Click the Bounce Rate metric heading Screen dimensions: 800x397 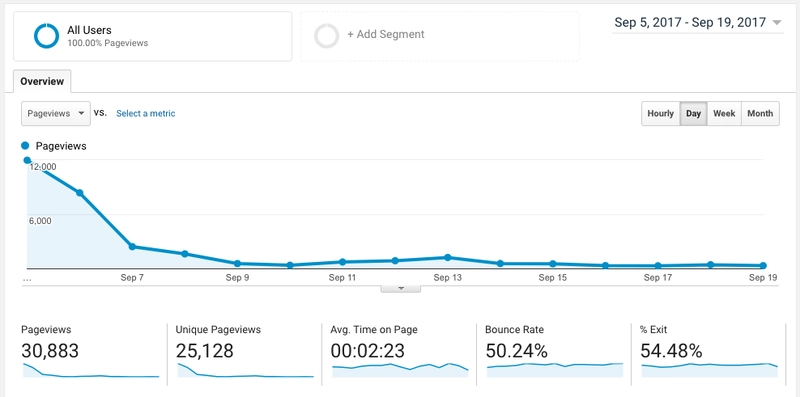(514, 330)
